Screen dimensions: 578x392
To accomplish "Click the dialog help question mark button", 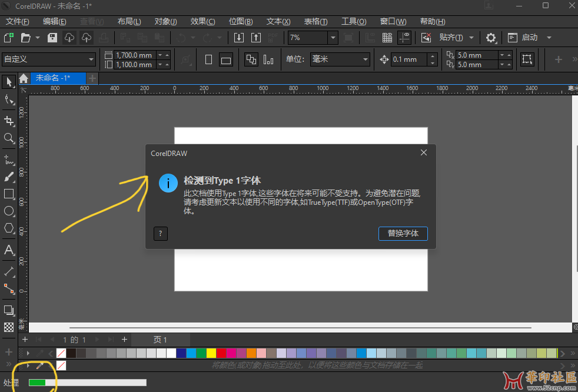I will click(x=160, y=234).
